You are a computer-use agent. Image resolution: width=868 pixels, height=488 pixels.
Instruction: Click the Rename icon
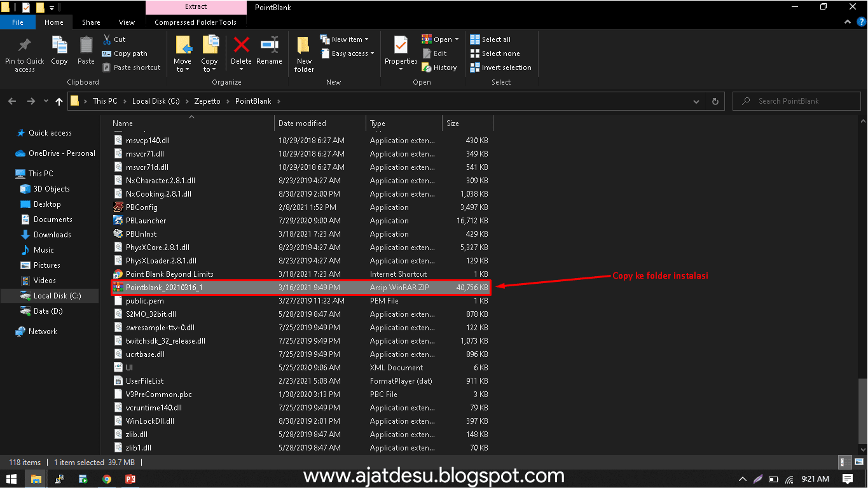click(269, 45)
